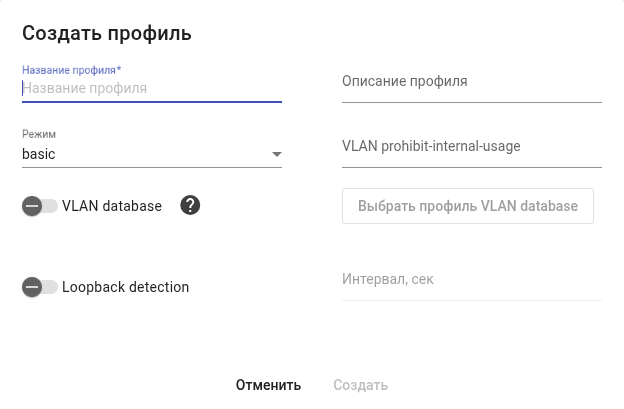Screen dimensions: 624x409
Task: Expand the Режим dropdown arrow
Action: coord(276,155)
